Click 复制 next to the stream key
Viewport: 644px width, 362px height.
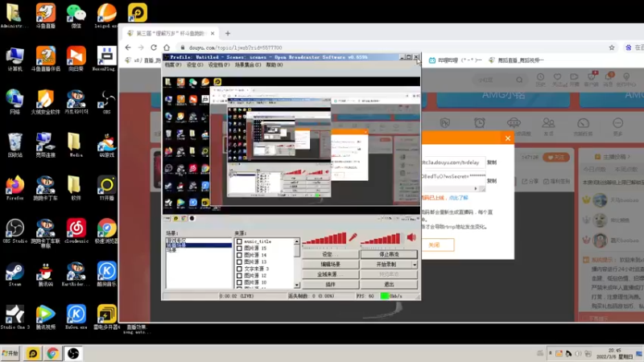point(492,180)
